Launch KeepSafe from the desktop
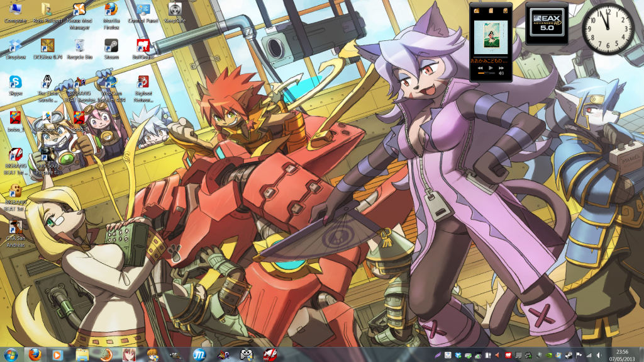The height and width of the screenshot is (362, 644). pos(175,13)
